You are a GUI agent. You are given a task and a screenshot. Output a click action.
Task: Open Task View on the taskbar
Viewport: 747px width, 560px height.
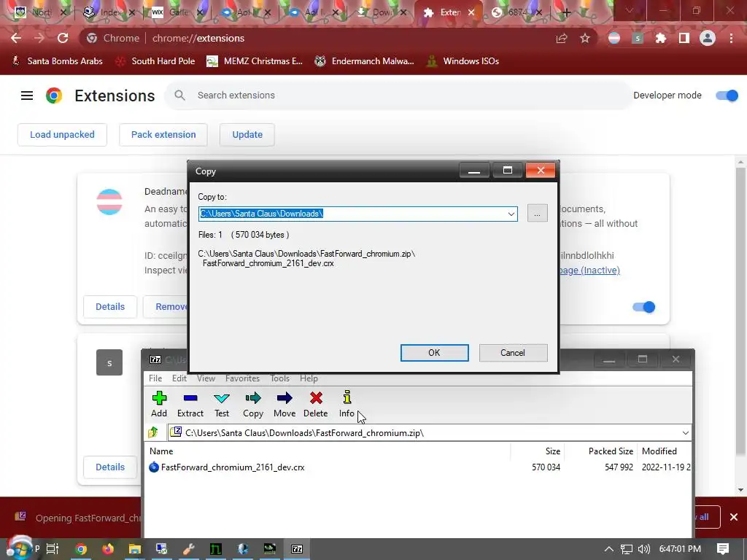53,549
